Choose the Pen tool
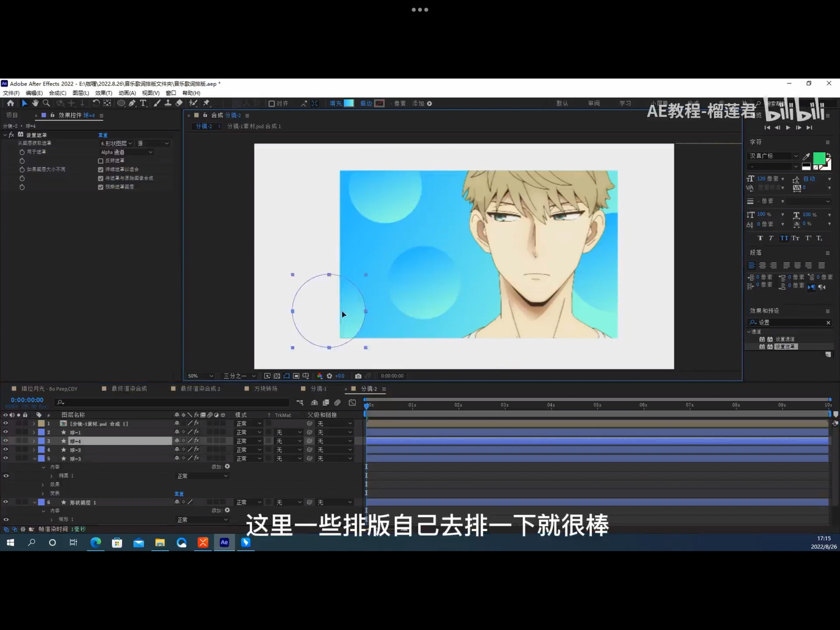 [x=132, y=103]
